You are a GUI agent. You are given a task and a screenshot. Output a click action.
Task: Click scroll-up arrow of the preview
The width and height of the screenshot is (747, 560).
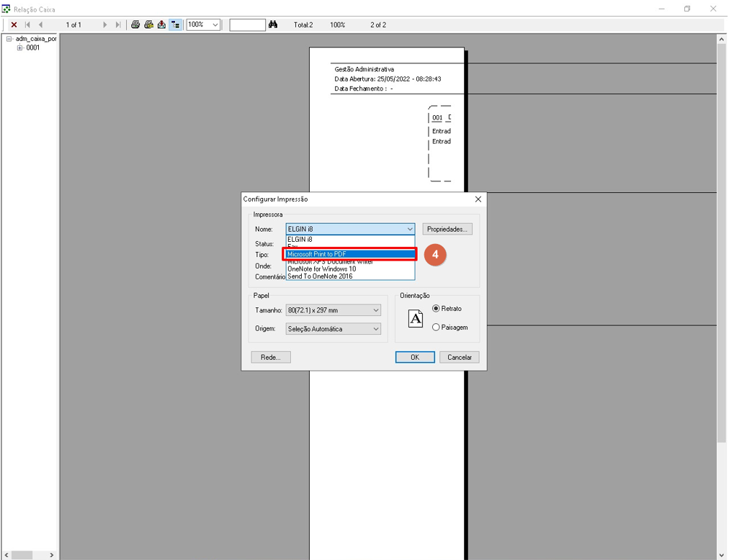pos(721,40)
